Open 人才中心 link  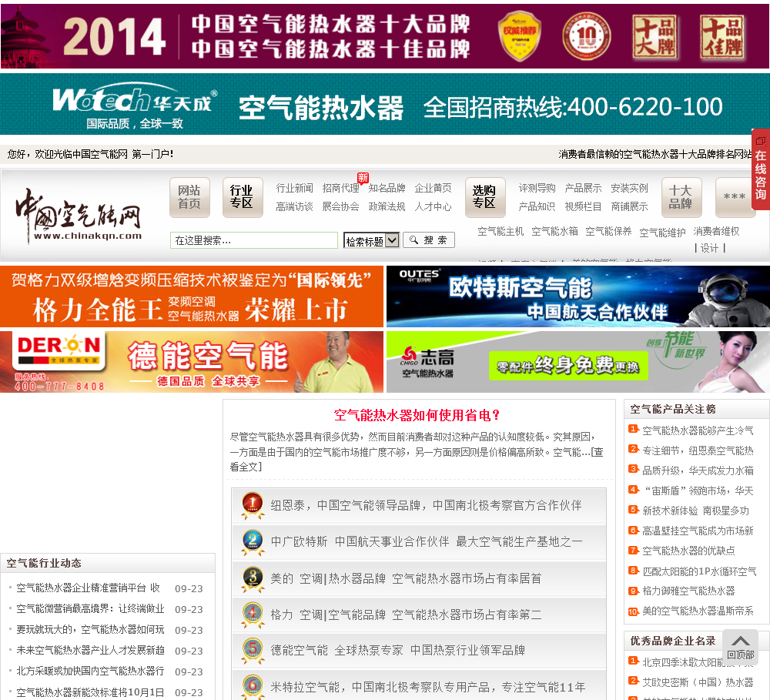(x=433, y=207)
